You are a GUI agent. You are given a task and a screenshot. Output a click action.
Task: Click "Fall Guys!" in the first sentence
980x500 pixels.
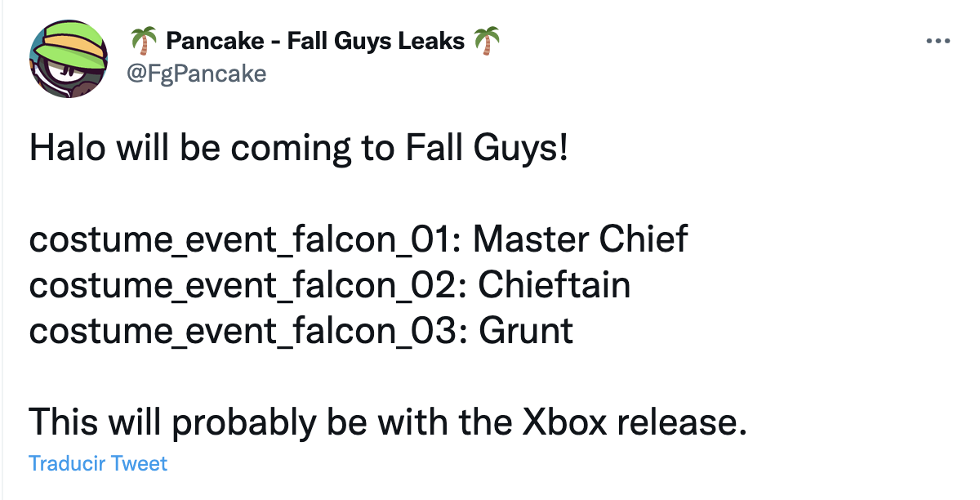pyautogui.click(x=485, y=150)
